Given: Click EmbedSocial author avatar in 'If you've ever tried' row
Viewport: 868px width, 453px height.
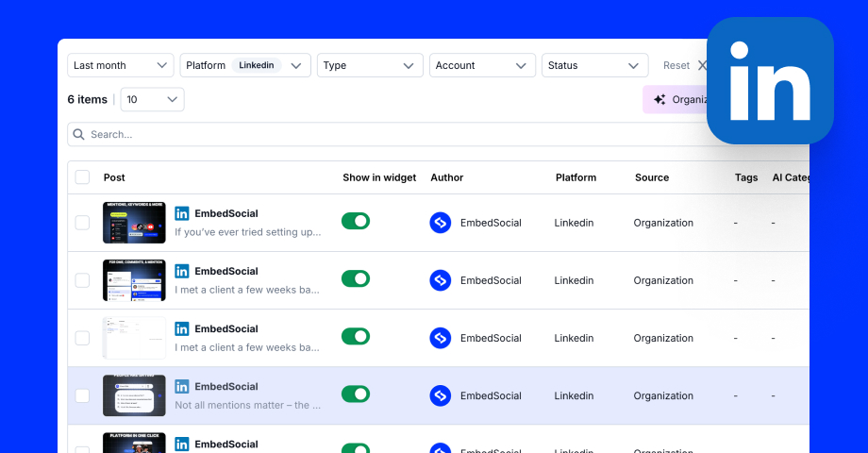Looking at the screenshot, I should pos(440,223).
